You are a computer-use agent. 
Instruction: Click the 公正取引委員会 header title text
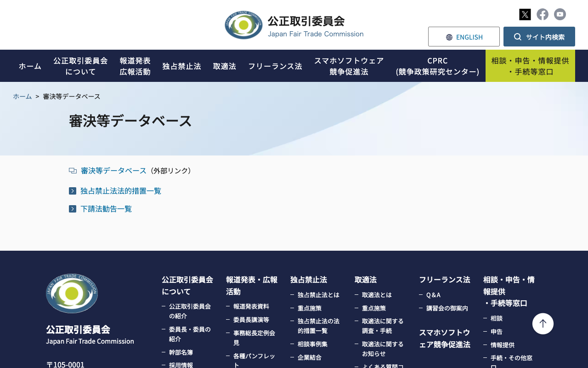click(306, 21)
